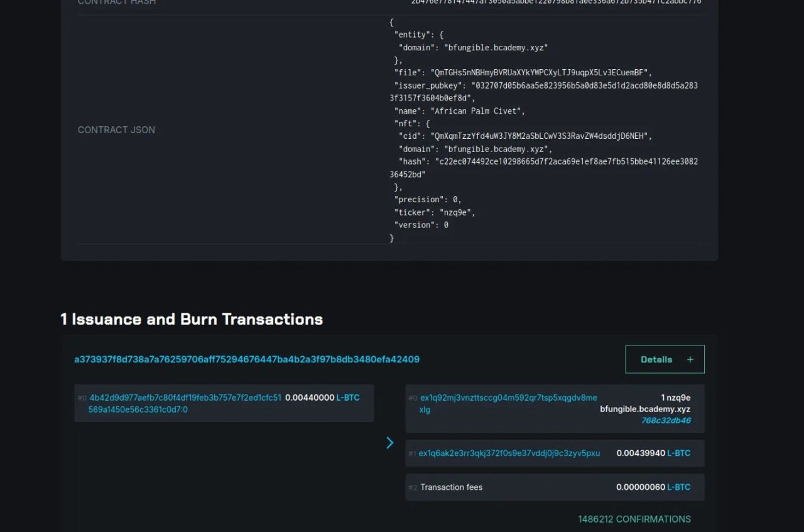Open output address ex1q6ak2e3rr3qkj

tap(509, 453)
